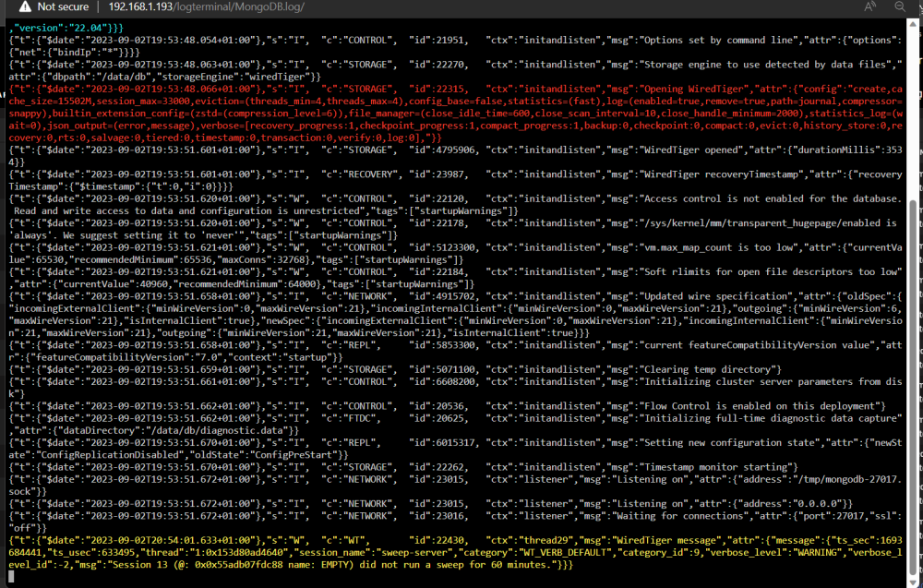Select the 192.168.1.193/logterminal/MongoDB.log/ URL field

207,6
